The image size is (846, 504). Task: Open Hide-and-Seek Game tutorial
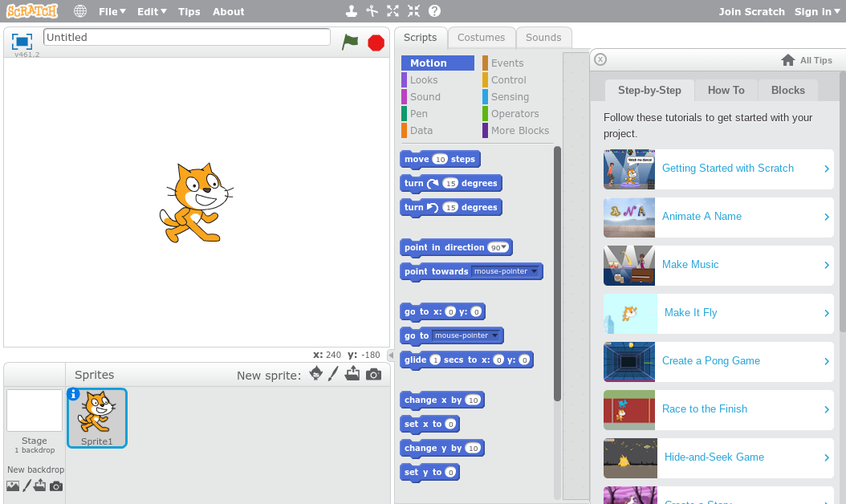point(718,457)
